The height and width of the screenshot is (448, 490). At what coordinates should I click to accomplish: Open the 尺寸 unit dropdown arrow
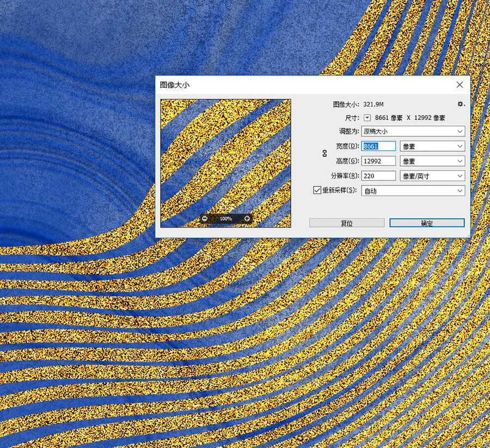[x=367, y=118]
